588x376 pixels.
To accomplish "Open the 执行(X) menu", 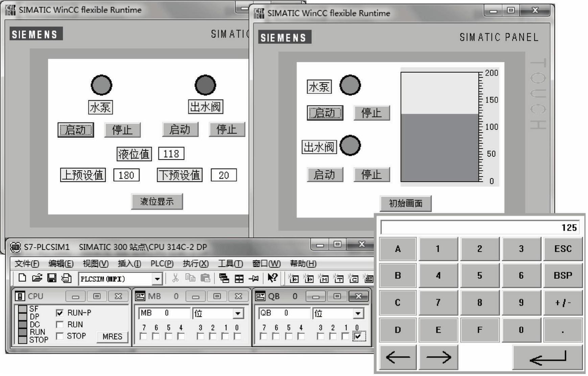I will pos(196,264).
